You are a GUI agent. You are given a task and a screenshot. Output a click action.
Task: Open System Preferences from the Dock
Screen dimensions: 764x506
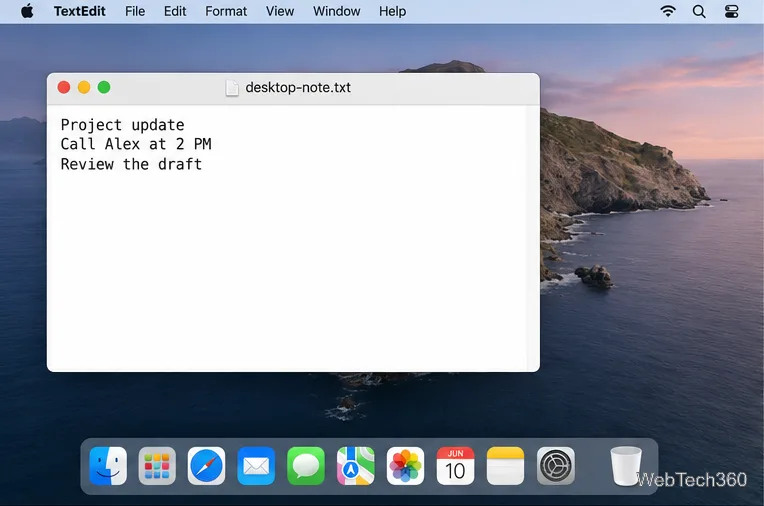coord(555,466)
